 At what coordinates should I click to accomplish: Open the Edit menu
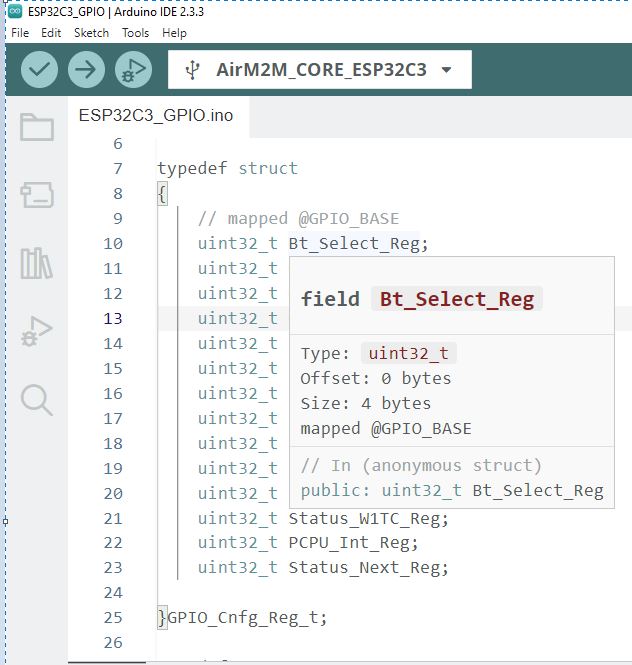tap(51, 33)
